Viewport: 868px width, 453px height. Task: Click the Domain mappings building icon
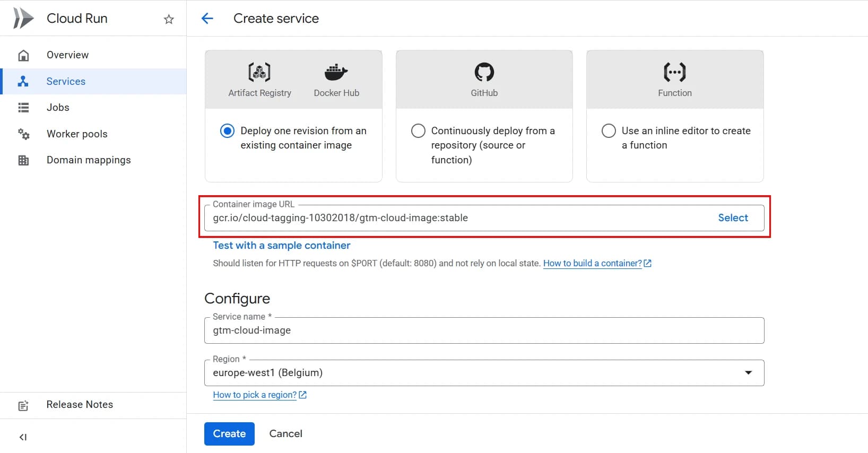point(23,160)
